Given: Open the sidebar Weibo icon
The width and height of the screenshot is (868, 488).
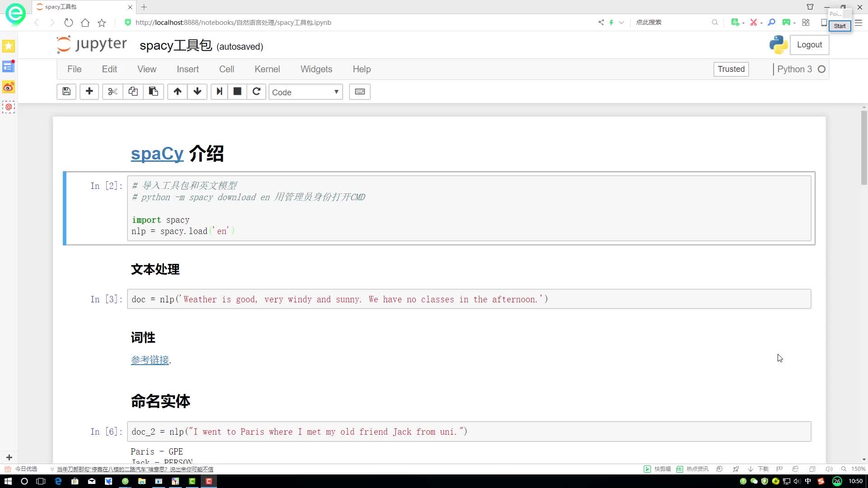Looking at the screenshot, I should (x=9, y=87).
